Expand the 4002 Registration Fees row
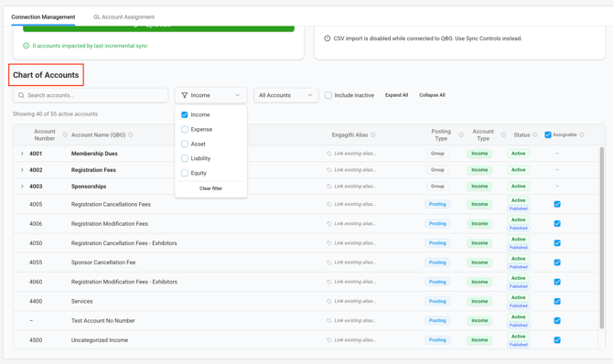Screen dimensions: 613x364 [22, 170]
